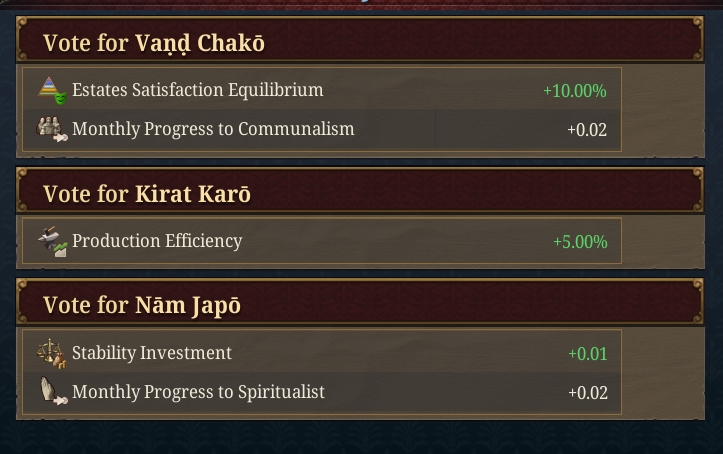Click the Monthly Progress to Communalism text
Viewport: 723px width, 454px height.
[x=213, y=129]
